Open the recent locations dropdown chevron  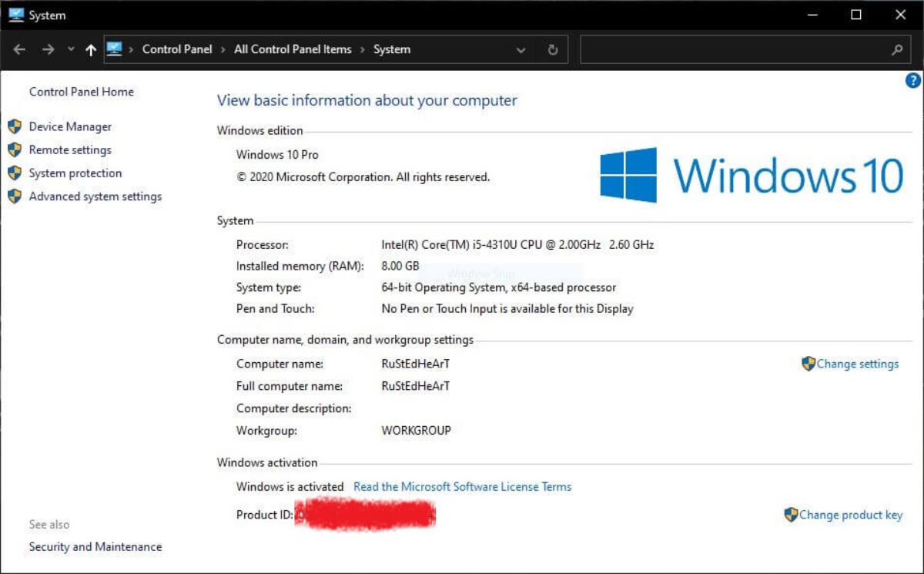[71, 49]
